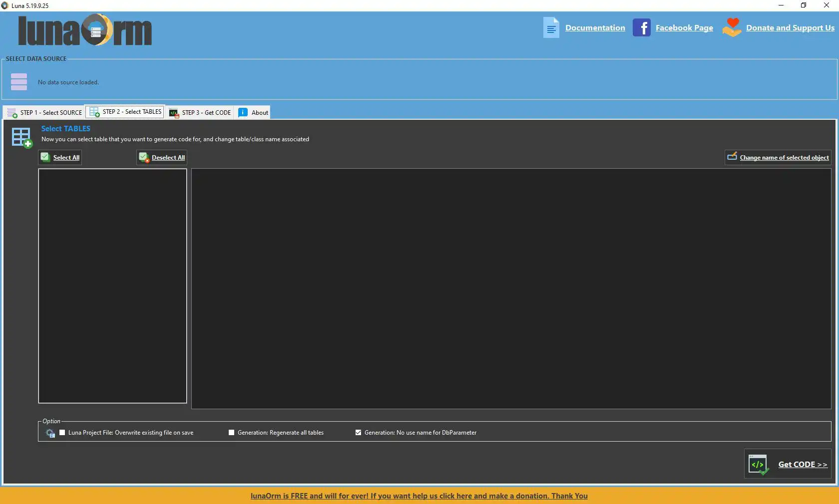The height and width of the screenshot is (504, 839).
Task: Click Change name of selected object
Action: coord(778,157)
